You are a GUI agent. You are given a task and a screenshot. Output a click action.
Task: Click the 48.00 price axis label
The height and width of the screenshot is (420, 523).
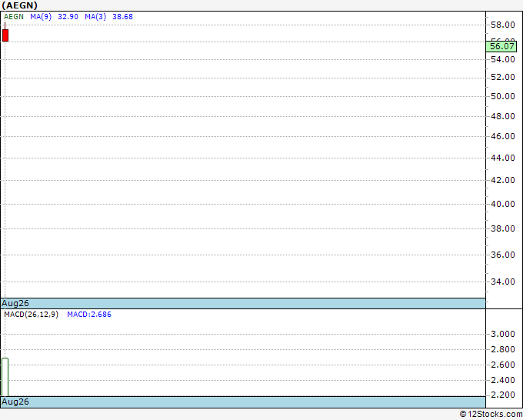503,116
